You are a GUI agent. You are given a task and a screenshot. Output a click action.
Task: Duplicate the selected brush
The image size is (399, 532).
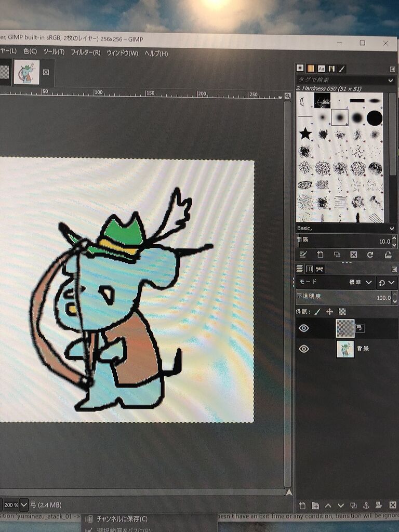[x=337, y=255]
